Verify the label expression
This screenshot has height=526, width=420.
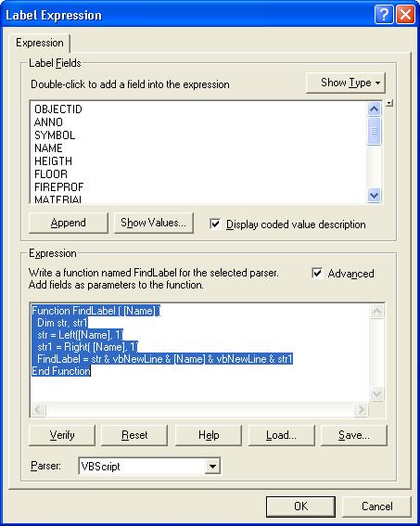tap(62, 435)
